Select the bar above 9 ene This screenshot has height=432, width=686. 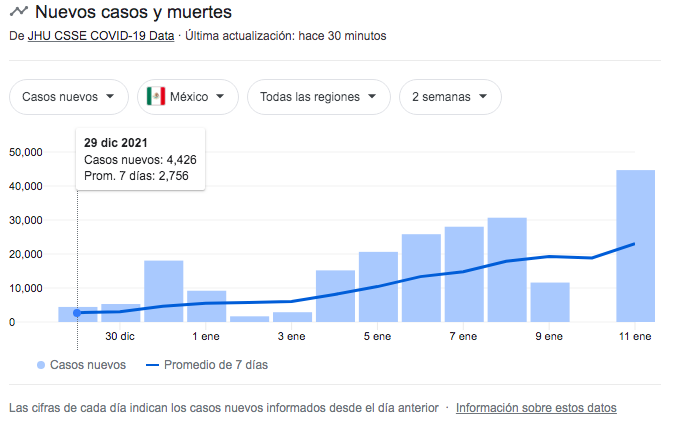pos(550,302)
